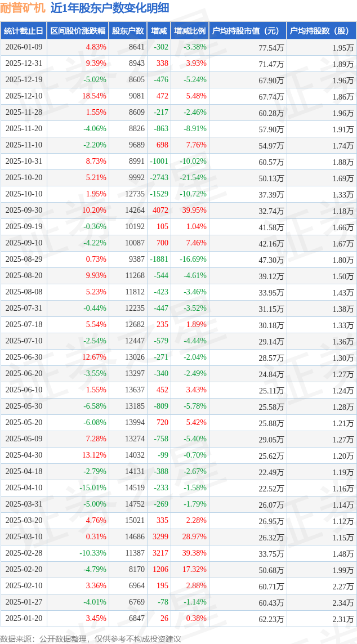This screenshot has height=644, width=357.
Task: Select the 2026-01-09 date cell
Action: click(x=24, y=47)
